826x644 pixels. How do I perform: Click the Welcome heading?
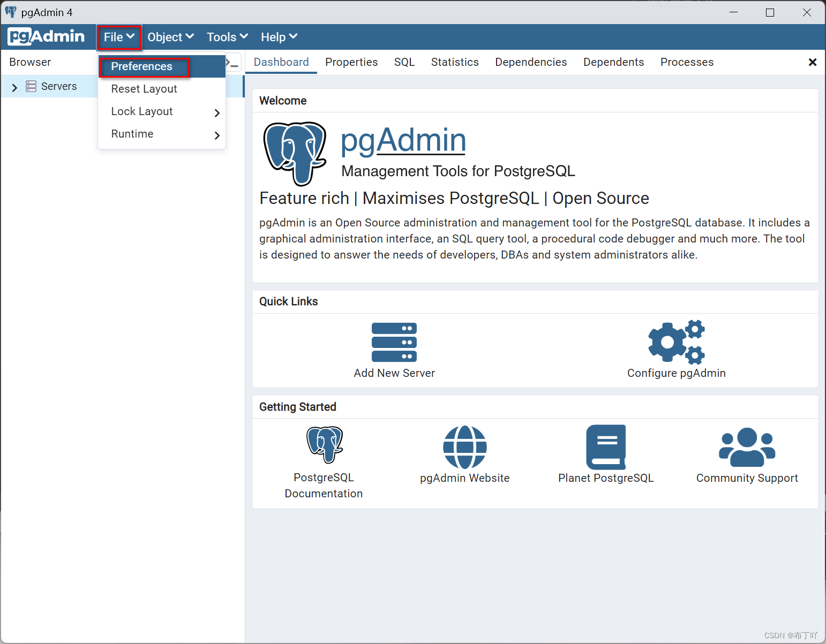283,101
